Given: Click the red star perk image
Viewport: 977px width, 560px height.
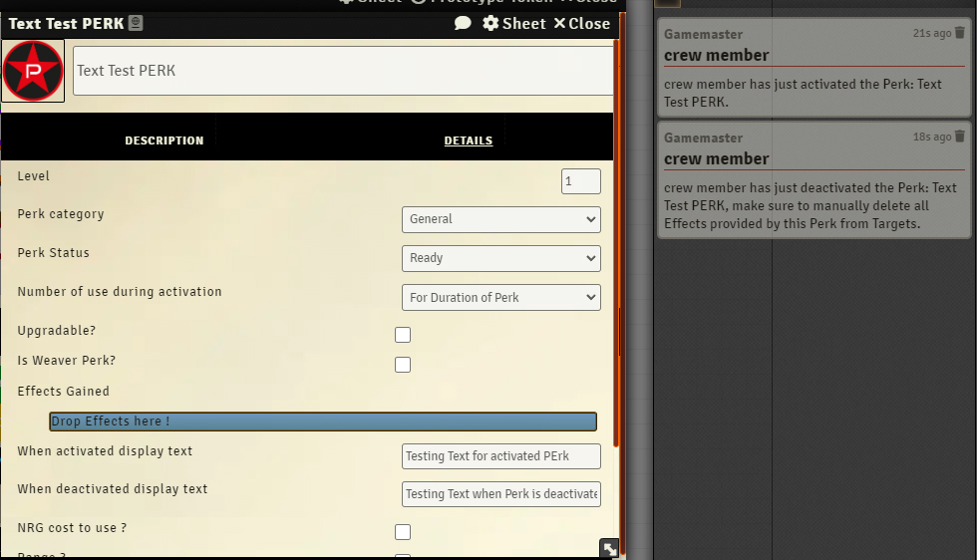Looking at the screenshot, I should (x=33, y=71).
